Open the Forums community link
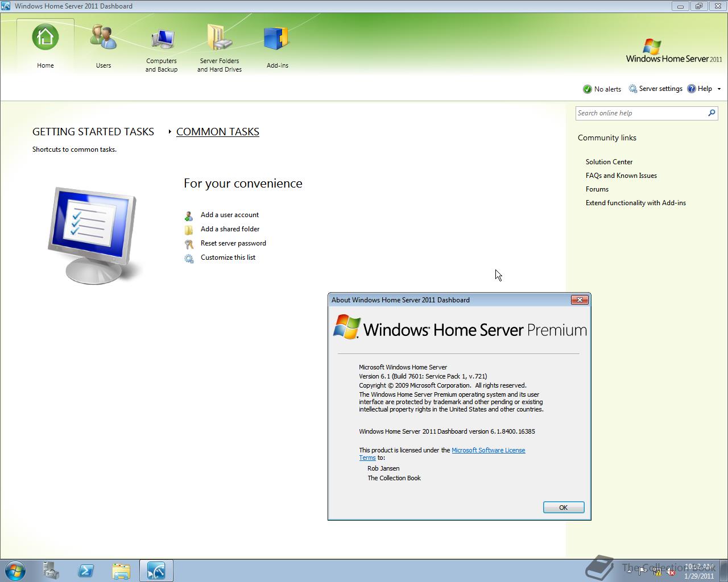The height and width of the screenshot is (582, 728). coord(597,189)
